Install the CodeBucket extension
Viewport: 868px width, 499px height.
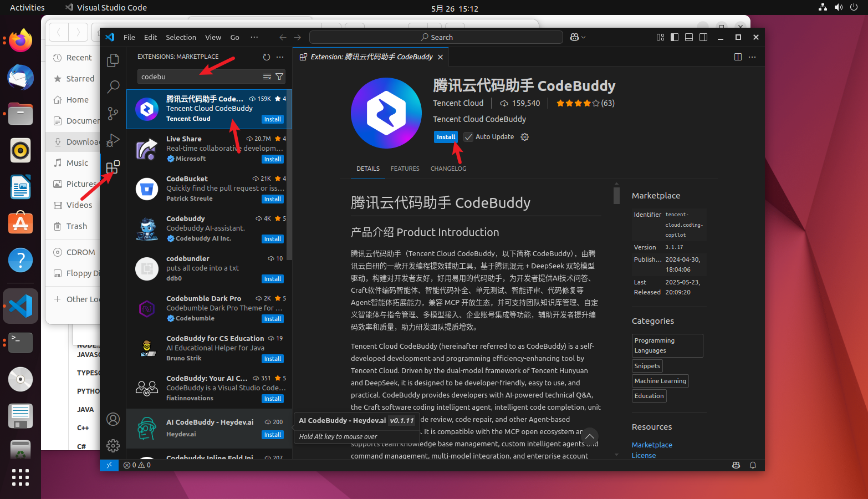click(x=272, y=199)
